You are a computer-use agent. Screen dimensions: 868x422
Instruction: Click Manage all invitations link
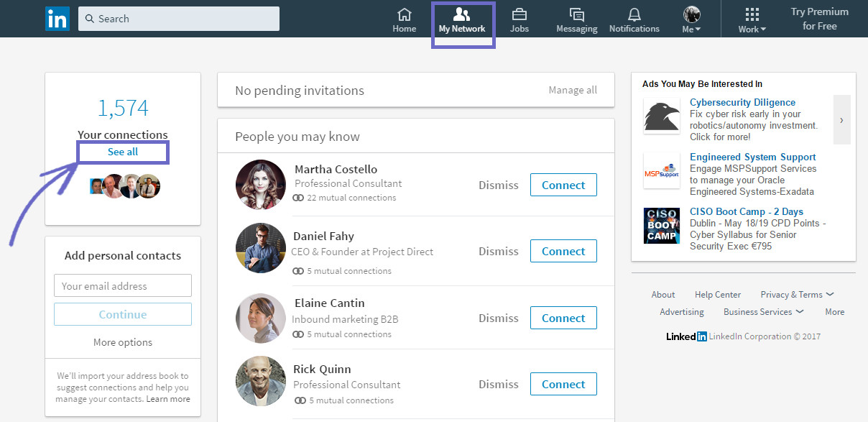(x=572, y=91)
